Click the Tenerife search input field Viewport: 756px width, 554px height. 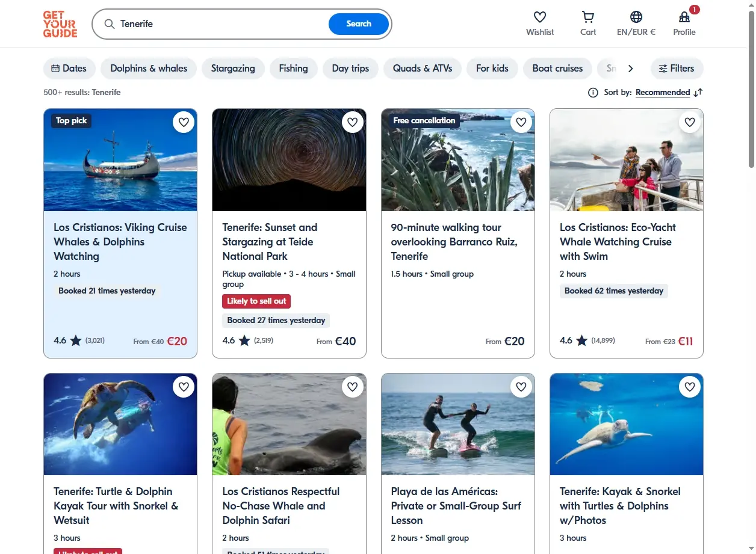[x=223, y=24]
